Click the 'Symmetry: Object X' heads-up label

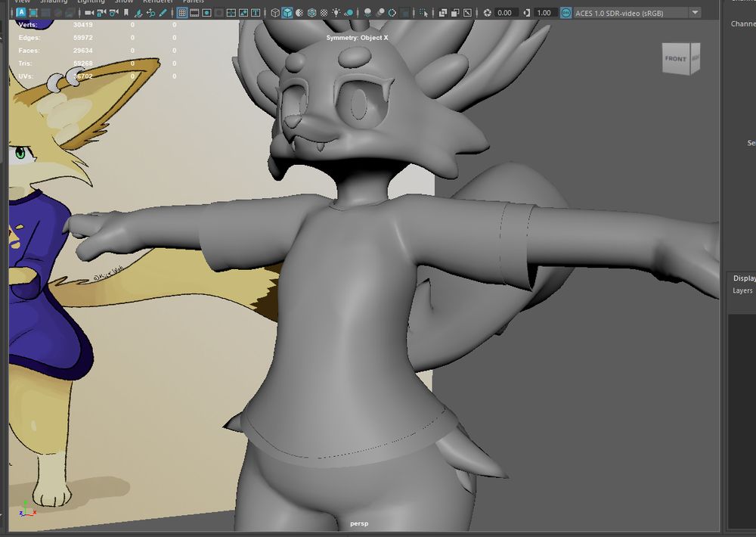click(x=357, y=38)
